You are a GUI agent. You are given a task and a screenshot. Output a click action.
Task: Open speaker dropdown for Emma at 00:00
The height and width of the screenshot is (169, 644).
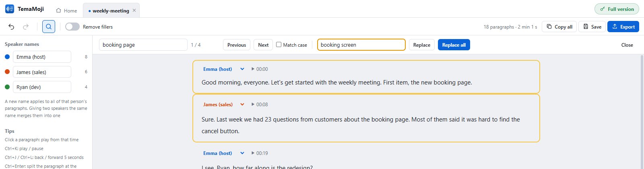[242, 69]
